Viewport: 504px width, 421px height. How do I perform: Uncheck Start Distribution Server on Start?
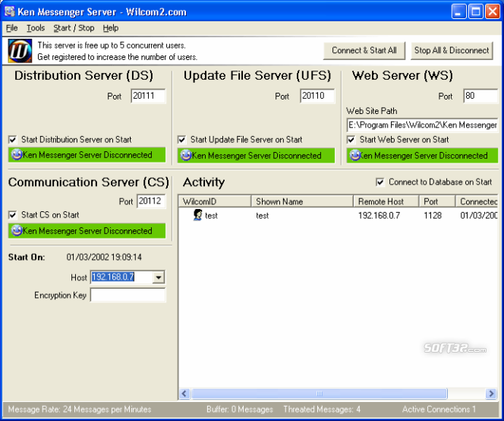coord(13,140)
